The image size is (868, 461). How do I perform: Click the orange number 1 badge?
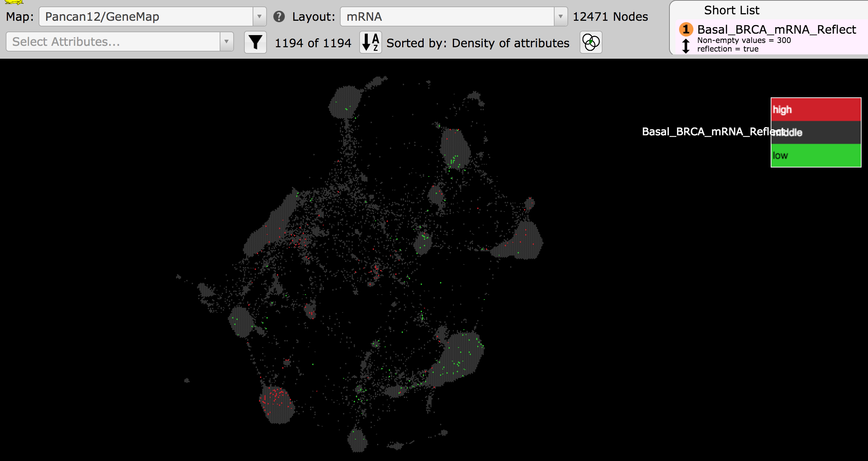click(686, 29)
